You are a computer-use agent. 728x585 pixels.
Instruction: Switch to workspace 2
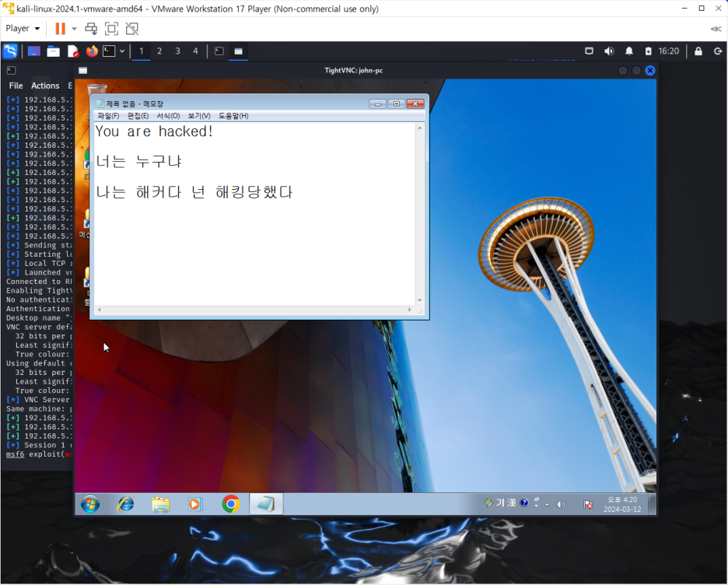click(x=159, y=51)
